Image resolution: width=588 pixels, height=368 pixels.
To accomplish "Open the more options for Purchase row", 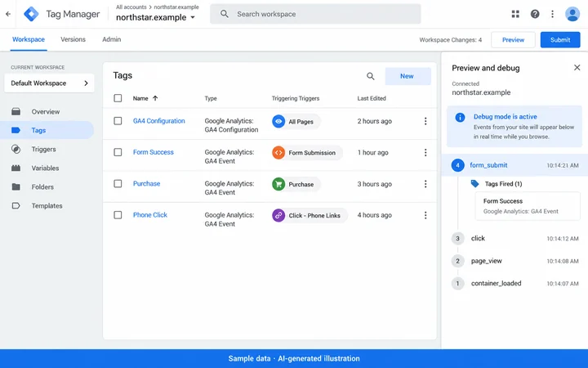I will coord(425,184).
